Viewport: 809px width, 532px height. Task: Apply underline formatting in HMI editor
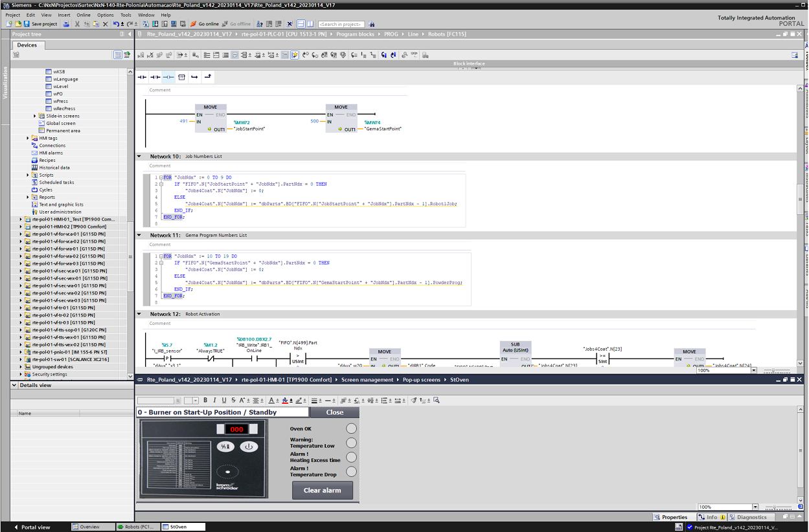(x=224, y=401)
